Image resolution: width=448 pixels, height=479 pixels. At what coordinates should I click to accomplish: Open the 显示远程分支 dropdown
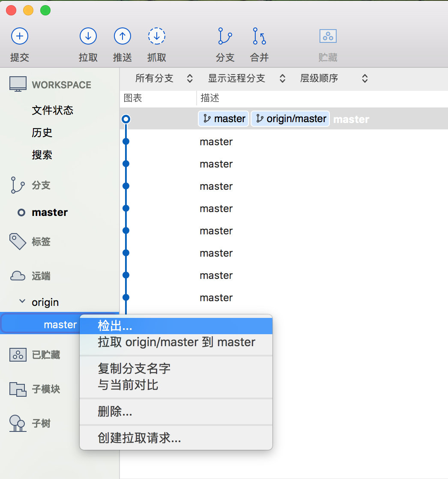tap(247, 78)
